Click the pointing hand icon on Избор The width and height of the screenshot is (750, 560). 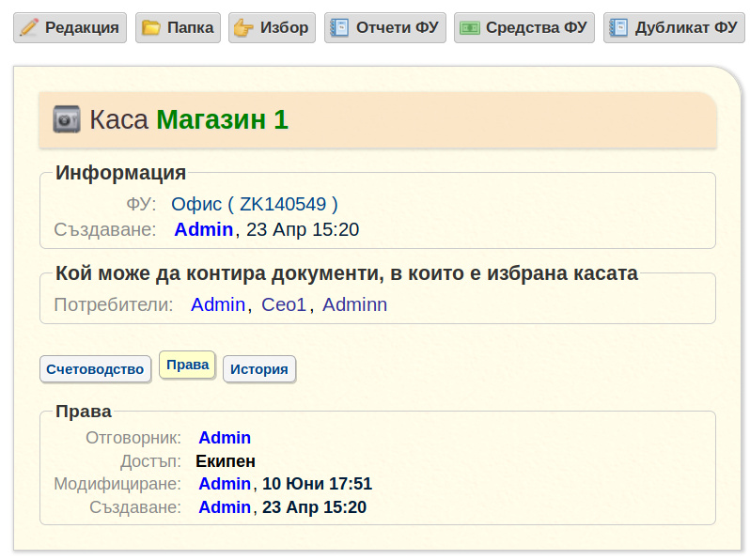243,28
